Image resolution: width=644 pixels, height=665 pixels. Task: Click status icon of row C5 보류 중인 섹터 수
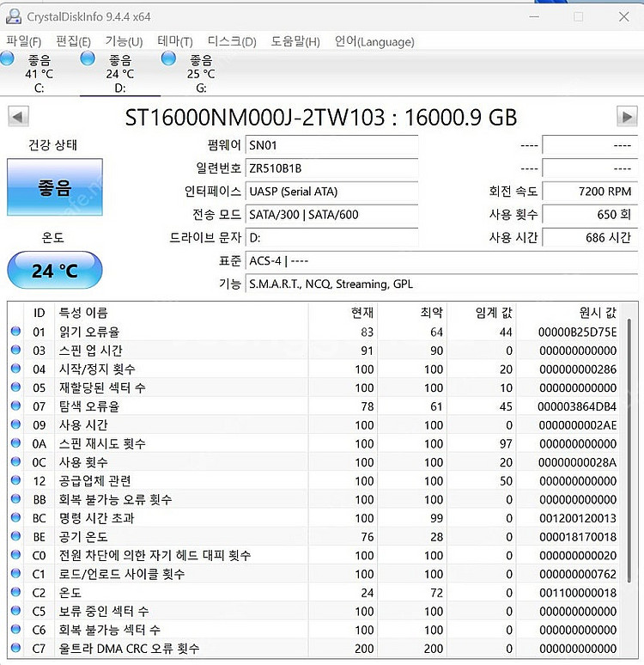15,611
